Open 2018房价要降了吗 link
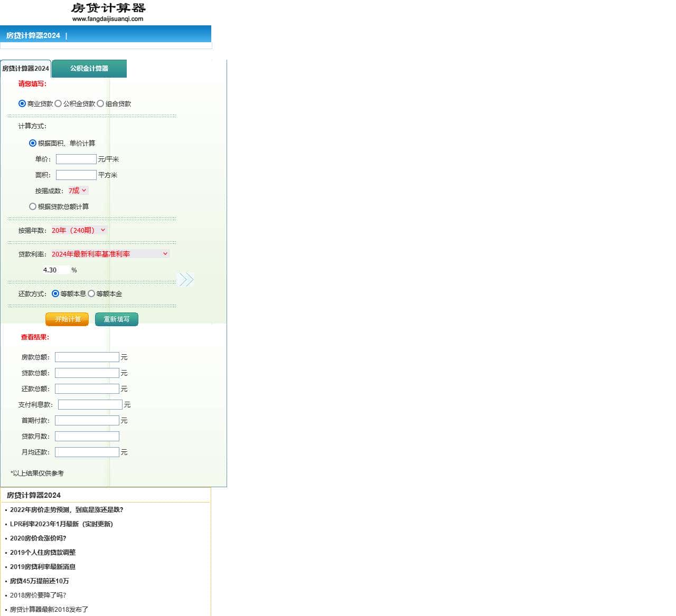The width and height of the screenshot is (676, 616). [38, 595]
